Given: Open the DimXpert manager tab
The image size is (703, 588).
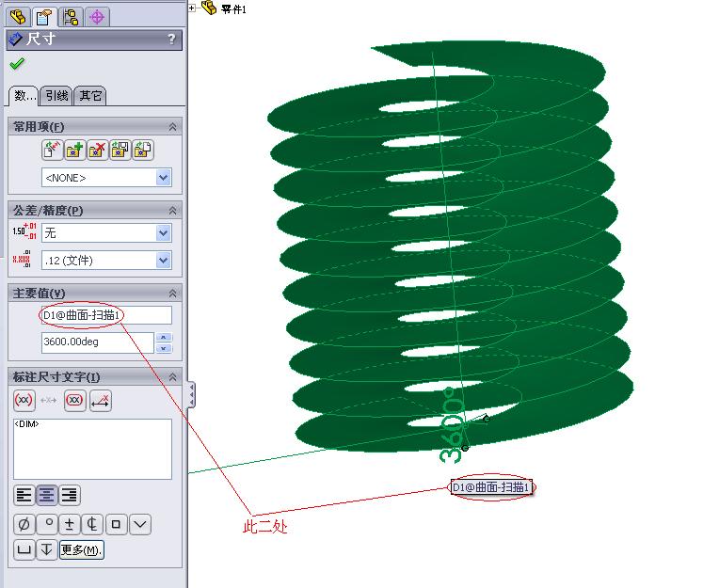Looking at the screenshot, I should pos(97,17).
